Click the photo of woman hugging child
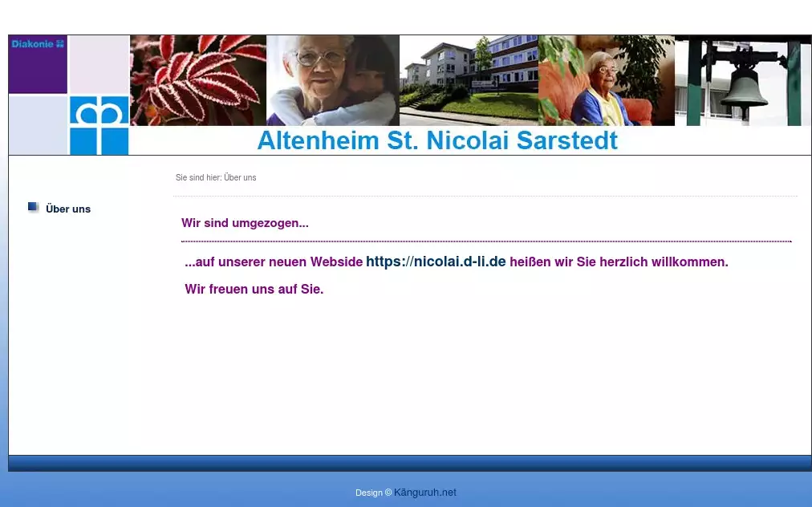 pyautogui.click(x=332, y=80)
